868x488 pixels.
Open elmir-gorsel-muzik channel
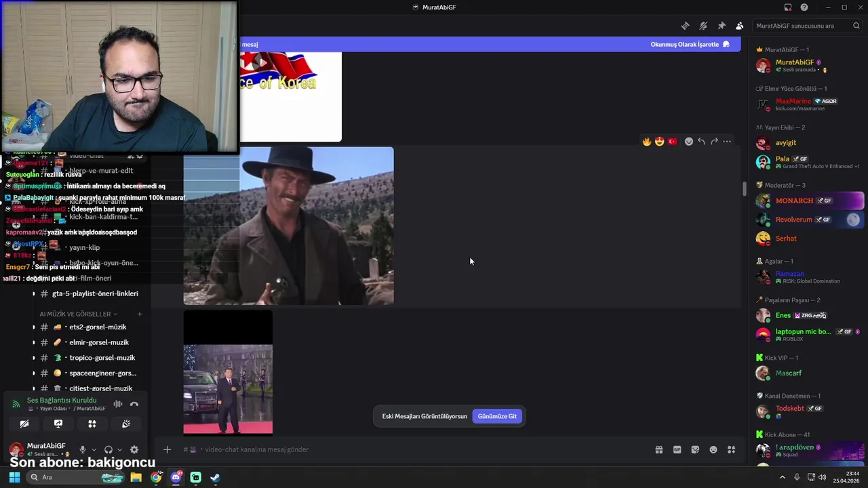(88, 342)
